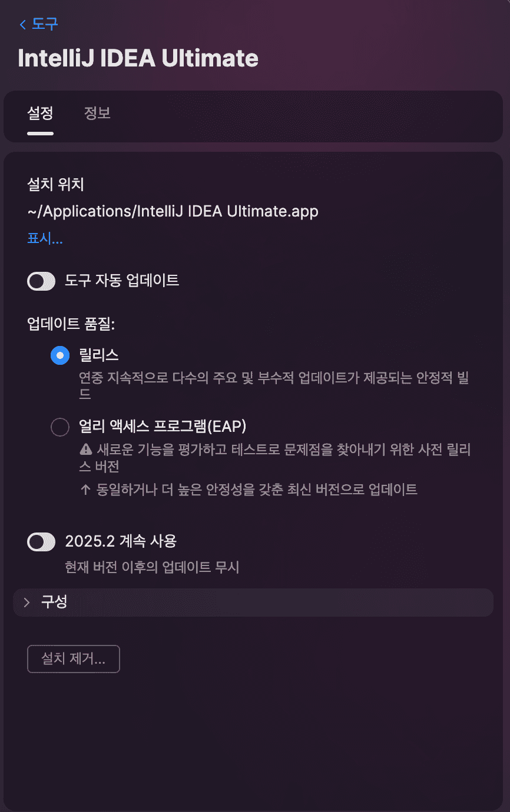Switch to the 설정 tab
510x812 pixels.
click(40, 113)
